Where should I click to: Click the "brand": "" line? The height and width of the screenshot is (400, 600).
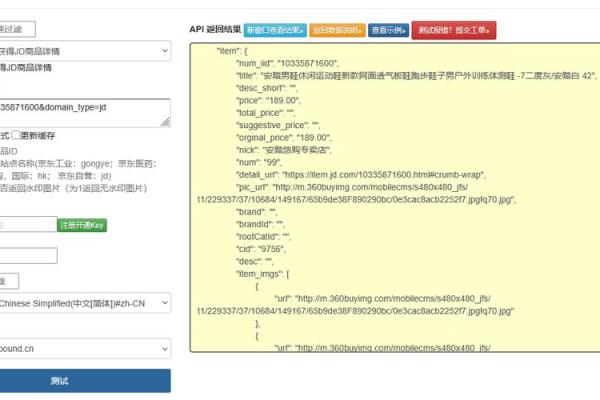click(x=256, y=212)
